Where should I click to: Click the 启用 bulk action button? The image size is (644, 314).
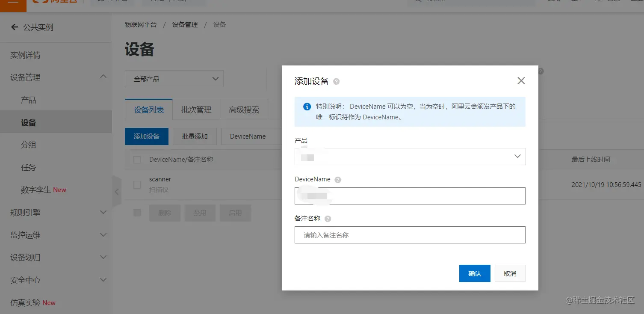click(x=235, y=213)
